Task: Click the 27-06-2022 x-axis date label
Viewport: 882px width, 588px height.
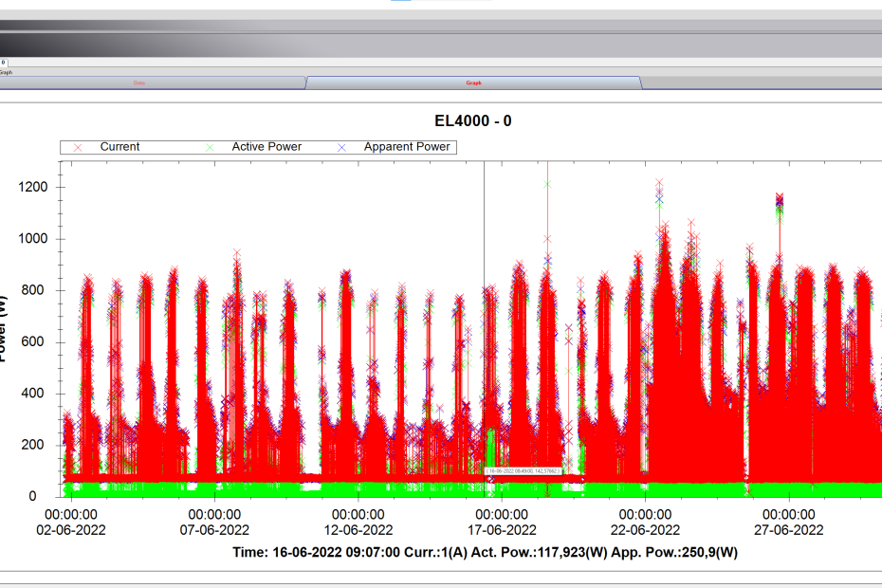Action: (788, 530)
